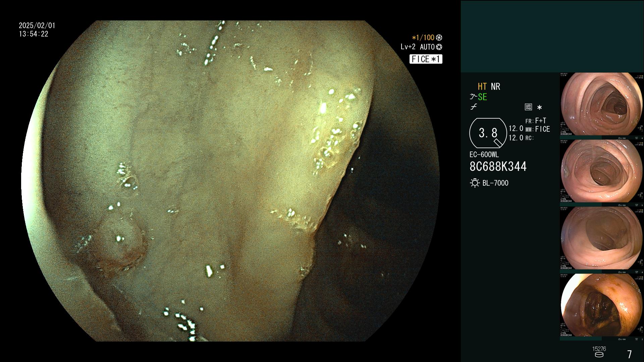Click the remaining storage count 15276
Screen dimensions: 644x362
coord(599,349)
